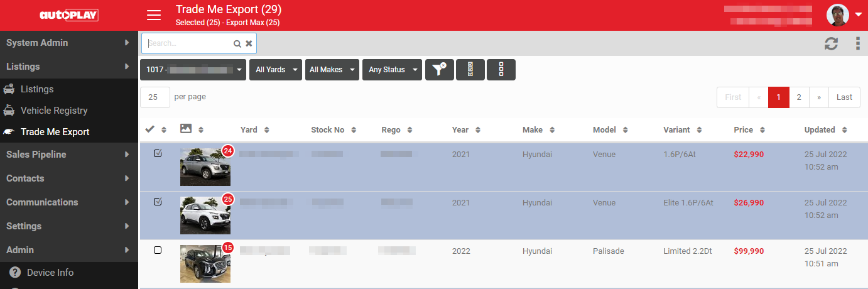The width and height of the screenshot is (868, 289).
Task: Sort by the Yard column arrows
Action: [x=266, y=130]
